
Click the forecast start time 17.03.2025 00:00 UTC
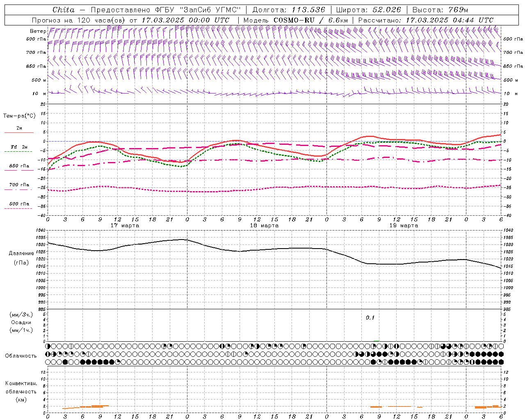tap(185, 20)
